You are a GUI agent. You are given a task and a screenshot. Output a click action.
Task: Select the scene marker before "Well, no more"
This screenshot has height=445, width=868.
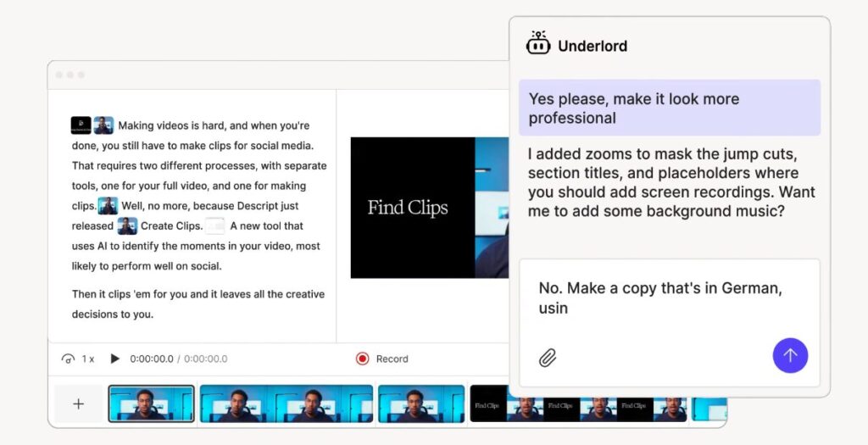click(x=108, y=206)
